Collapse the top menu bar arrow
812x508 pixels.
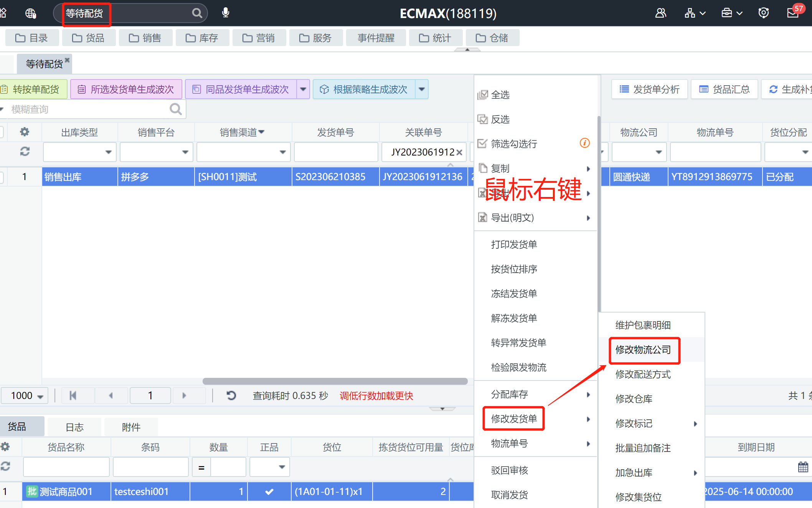467,50
